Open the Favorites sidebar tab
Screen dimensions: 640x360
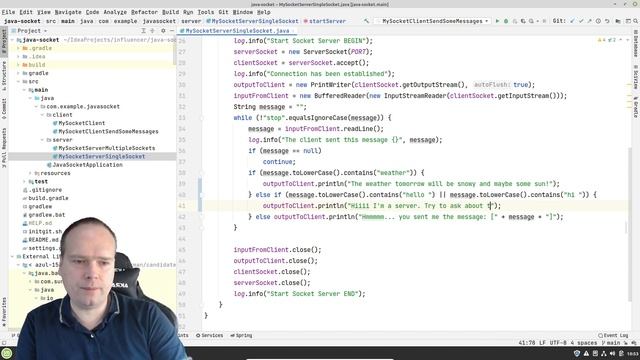click(x=4, y=311)
